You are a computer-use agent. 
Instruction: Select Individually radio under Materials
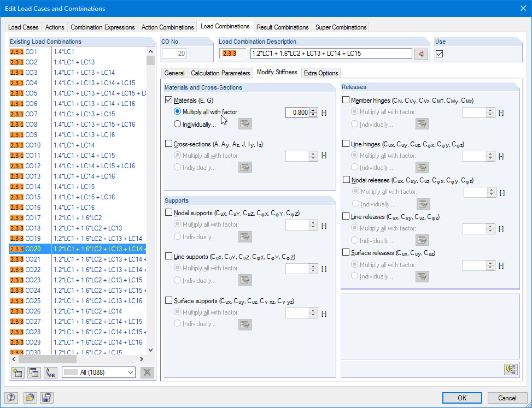pyautogui.click(x=177, y=124)
